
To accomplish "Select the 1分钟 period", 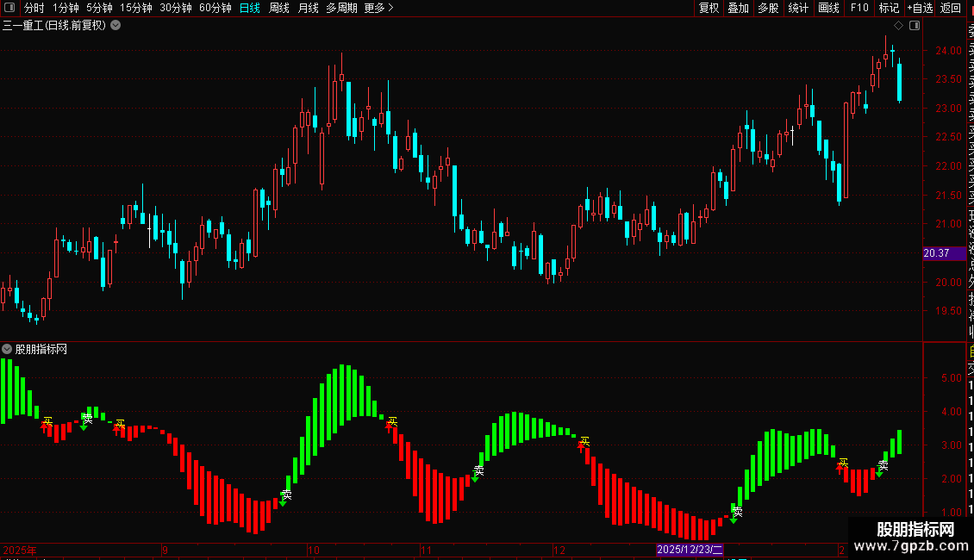I will (x=66, y=8).
